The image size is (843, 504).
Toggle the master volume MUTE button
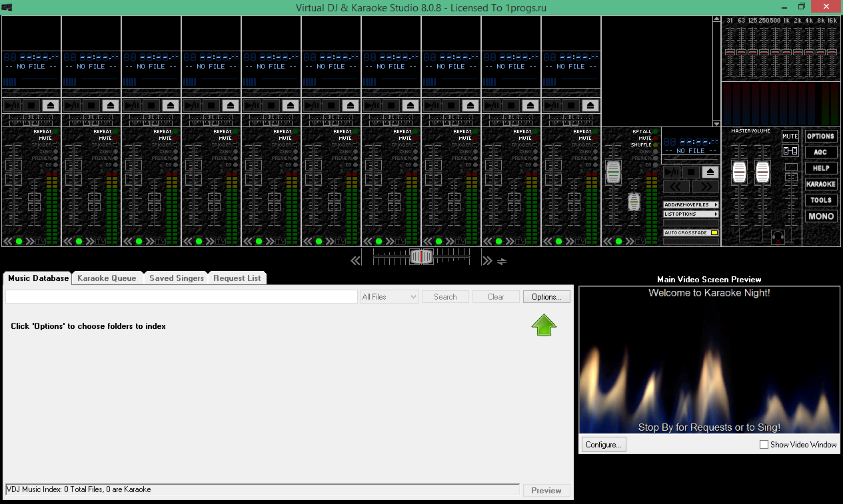pos(790,136)
